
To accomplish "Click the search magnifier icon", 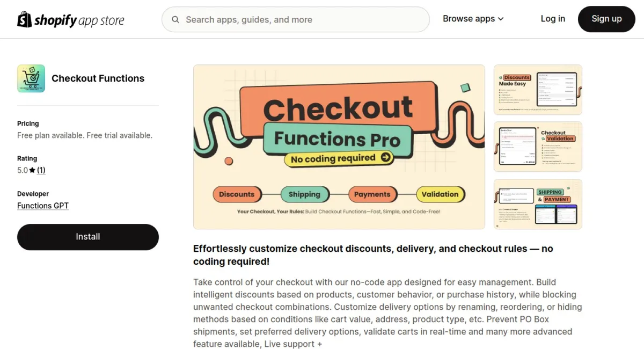I will (175, 20).
